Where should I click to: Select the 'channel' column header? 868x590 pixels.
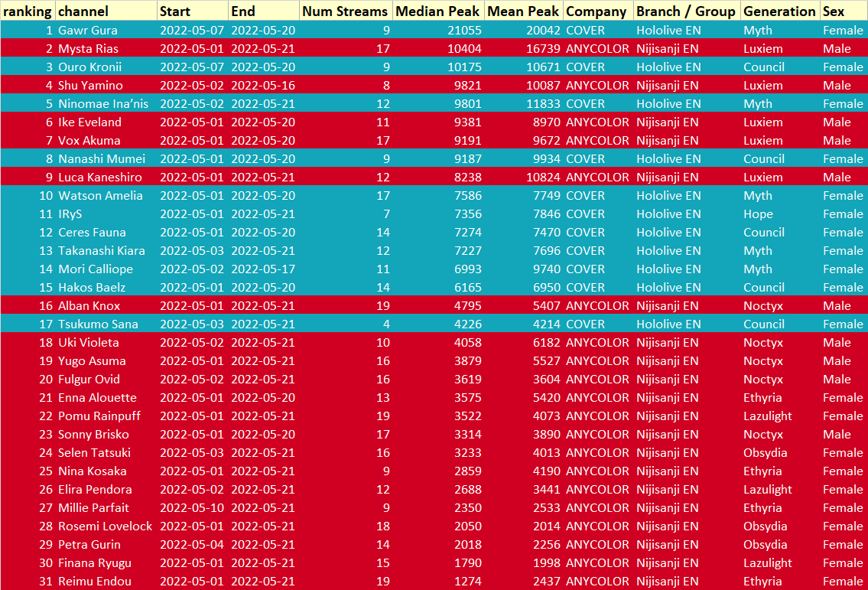pyautogui.click(x=106, y=11)
